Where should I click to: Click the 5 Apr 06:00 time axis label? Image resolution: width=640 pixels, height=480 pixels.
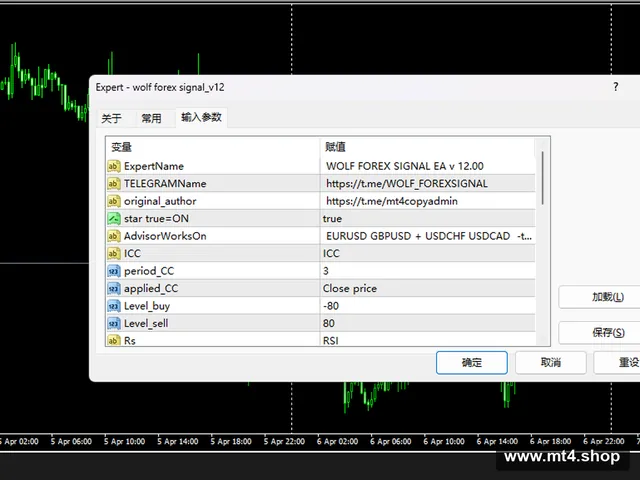coord(71,442)
